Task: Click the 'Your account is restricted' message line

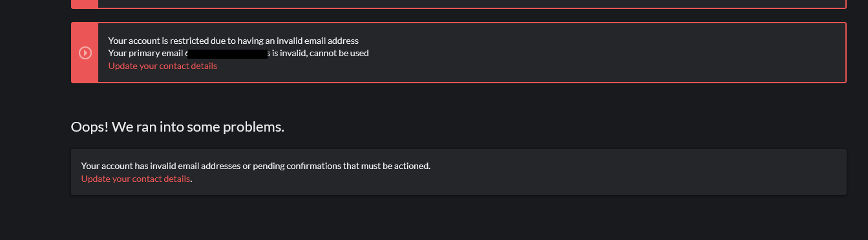Action: point(233,41)
